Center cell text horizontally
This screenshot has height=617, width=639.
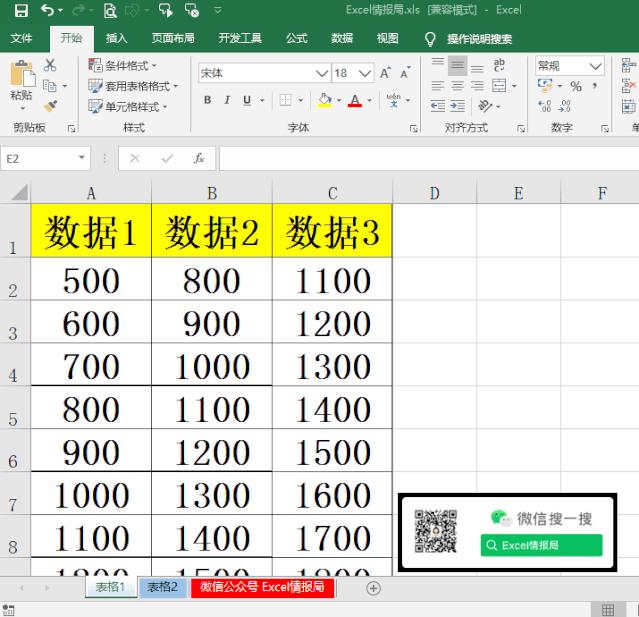[x=458, y=86]
